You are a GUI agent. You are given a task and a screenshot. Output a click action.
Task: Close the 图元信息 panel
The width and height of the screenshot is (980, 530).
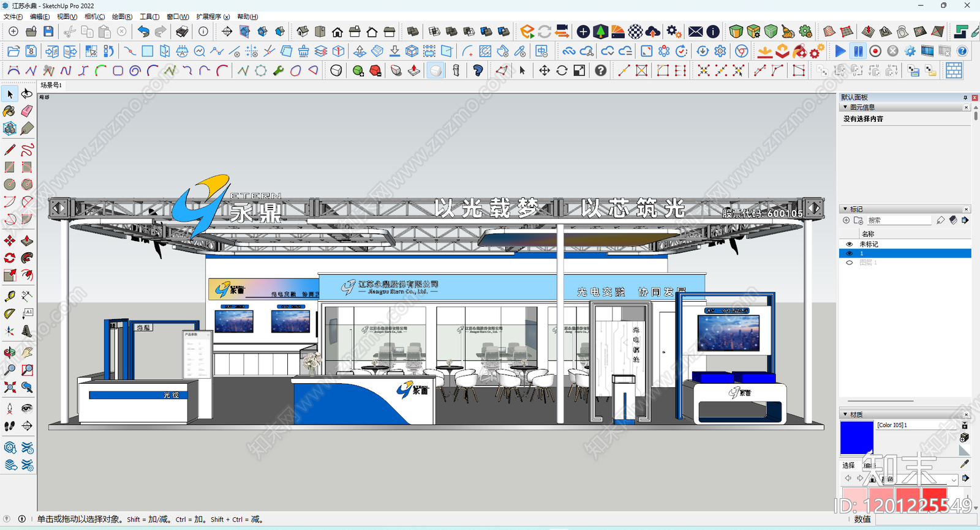click(967, 107)
